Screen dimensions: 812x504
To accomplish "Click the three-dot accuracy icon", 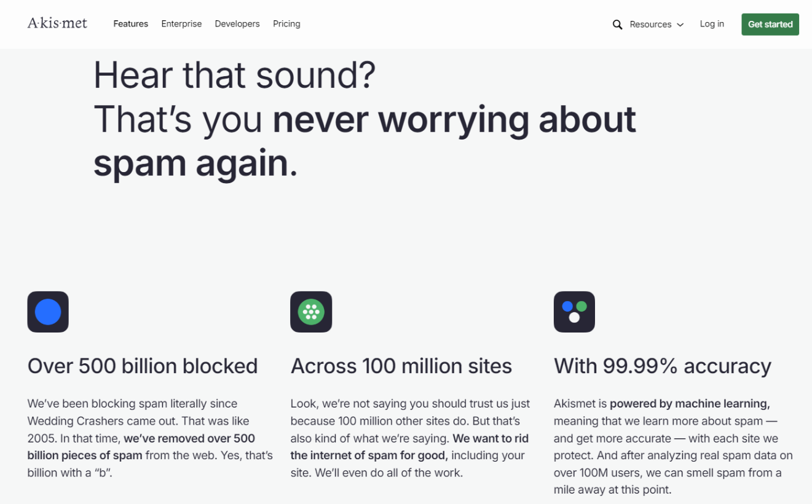I will pyautogui.click(x=574, y=312).
